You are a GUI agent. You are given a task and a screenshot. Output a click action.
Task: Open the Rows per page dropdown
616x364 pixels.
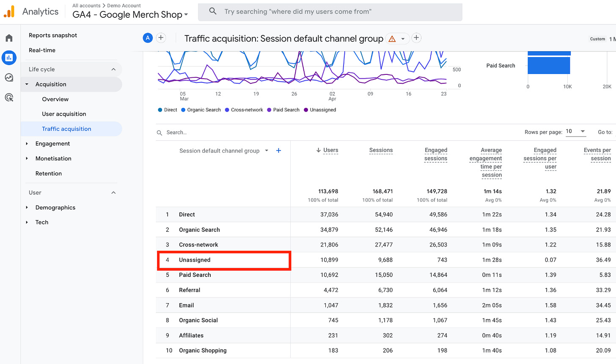pyautogui.click(x=576, y=131)
